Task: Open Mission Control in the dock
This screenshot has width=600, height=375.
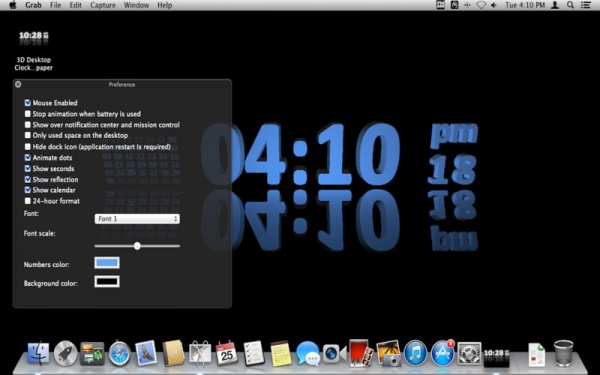Action: (x=92, y=353)
